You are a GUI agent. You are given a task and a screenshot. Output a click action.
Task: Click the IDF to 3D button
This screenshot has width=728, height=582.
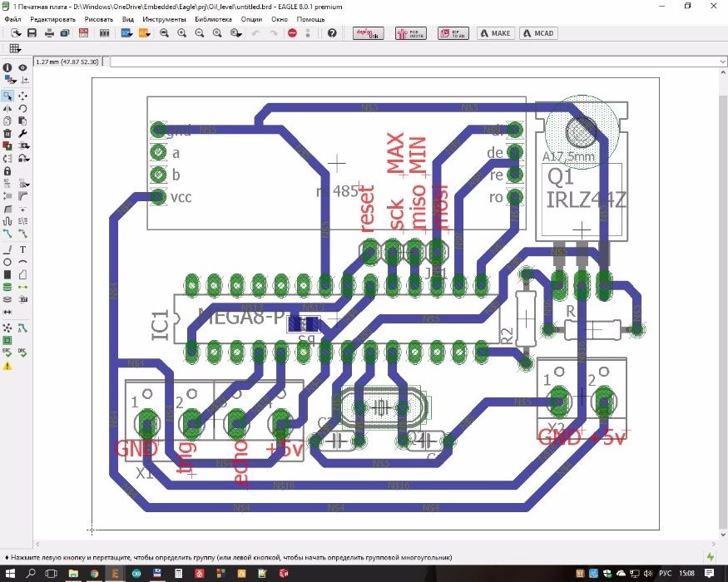(453, 33)
